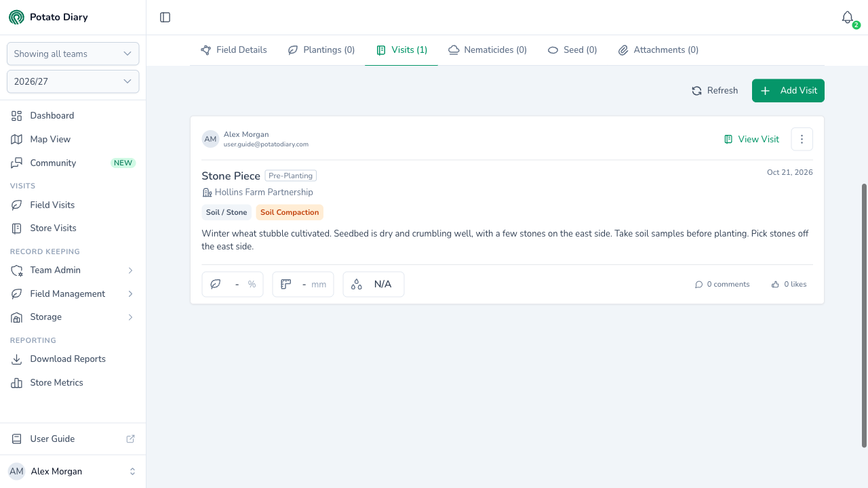
Task: Click the Pre-Planting badge
Action: pos(291,176)
